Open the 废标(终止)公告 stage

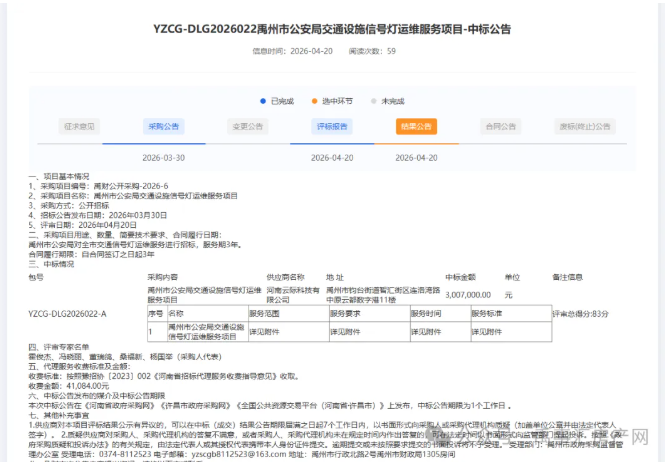(587, 127)
